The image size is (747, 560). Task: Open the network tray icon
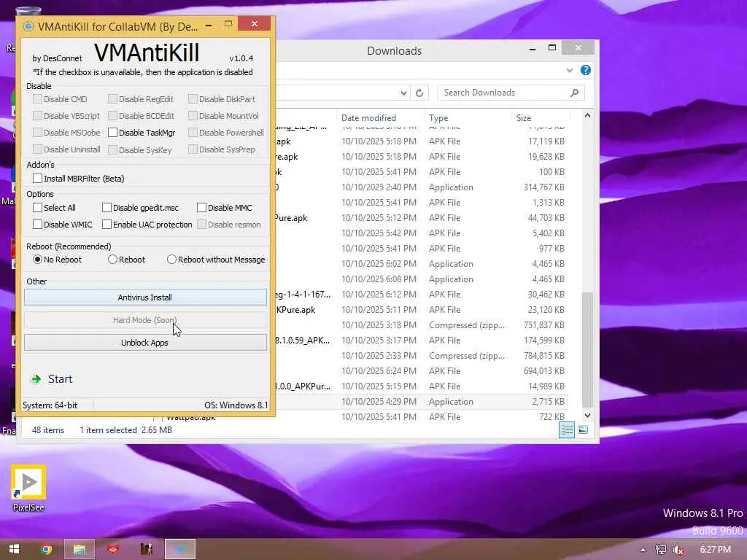click(660, 550)
